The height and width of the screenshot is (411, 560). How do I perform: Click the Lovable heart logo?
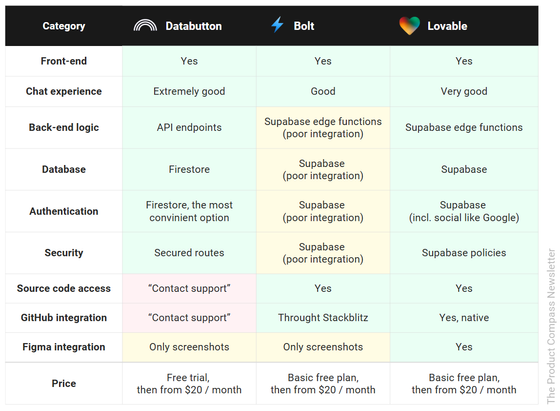(x=409, y=26)
